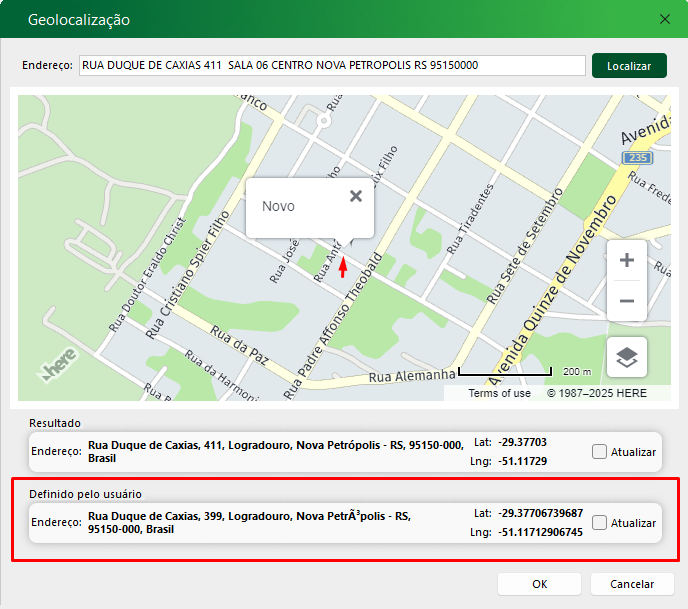
Task: Click Rua da Paz label on map
Action: (x=239, y=345)
